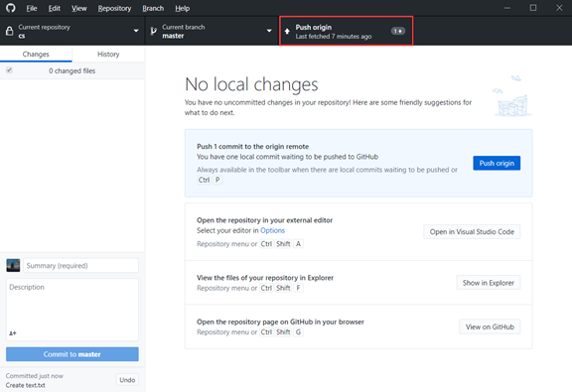
Task: Focus the Summary (required) input field
Action: point(81,265)
